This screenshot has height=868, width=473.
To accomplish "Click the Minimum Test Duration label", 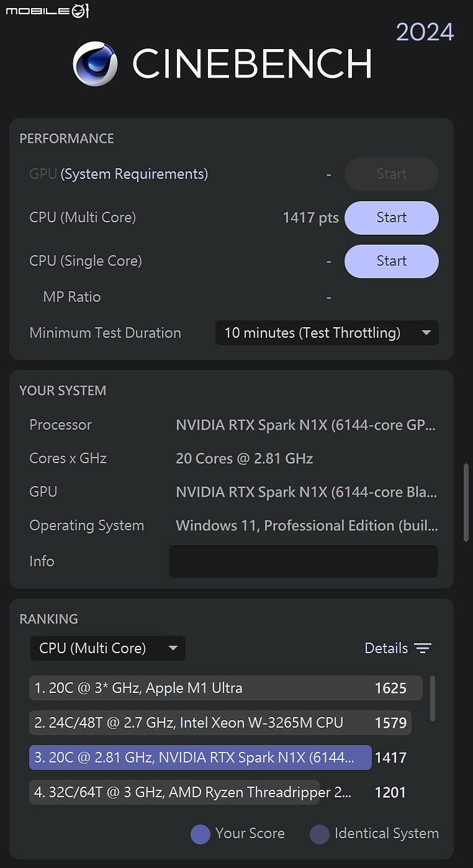I will 106,333.
